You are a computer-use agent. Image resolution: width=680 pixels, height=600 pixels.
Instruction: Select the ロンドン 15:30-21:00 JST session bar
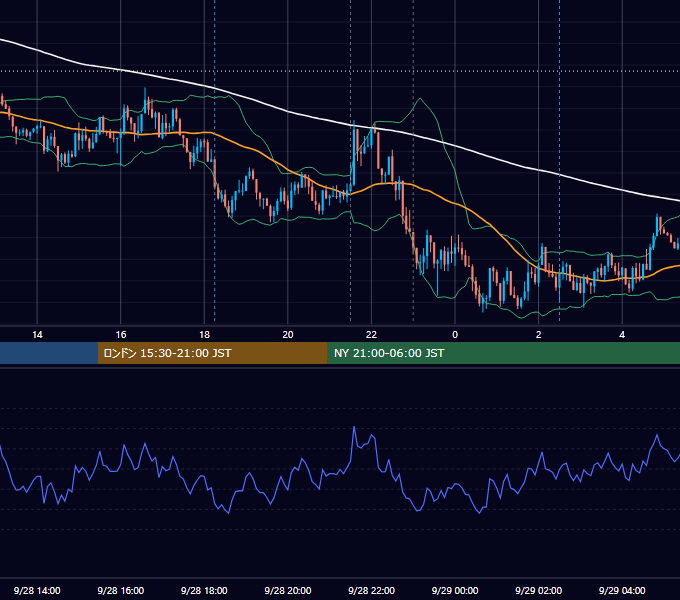(212, 353)
